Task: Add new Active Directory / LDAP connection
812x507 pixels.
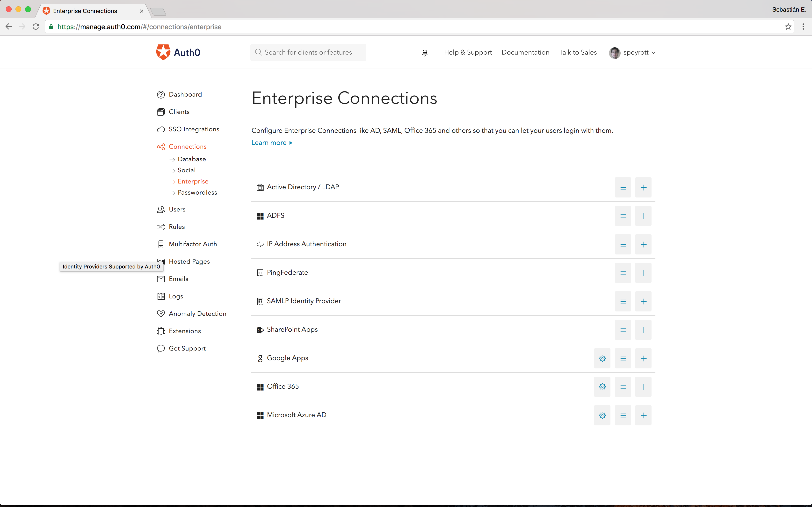Action: tap(643, 187)
